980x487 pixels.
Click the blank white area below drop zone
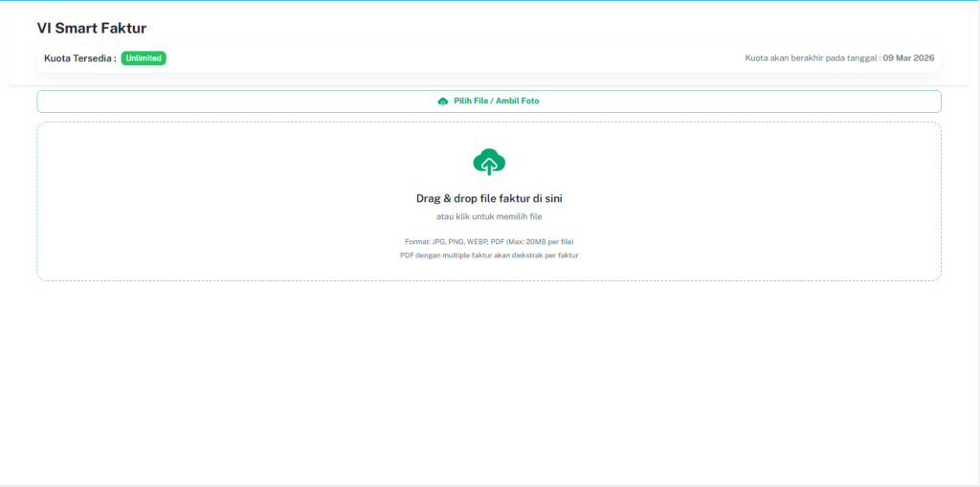(x=489, y=383)
